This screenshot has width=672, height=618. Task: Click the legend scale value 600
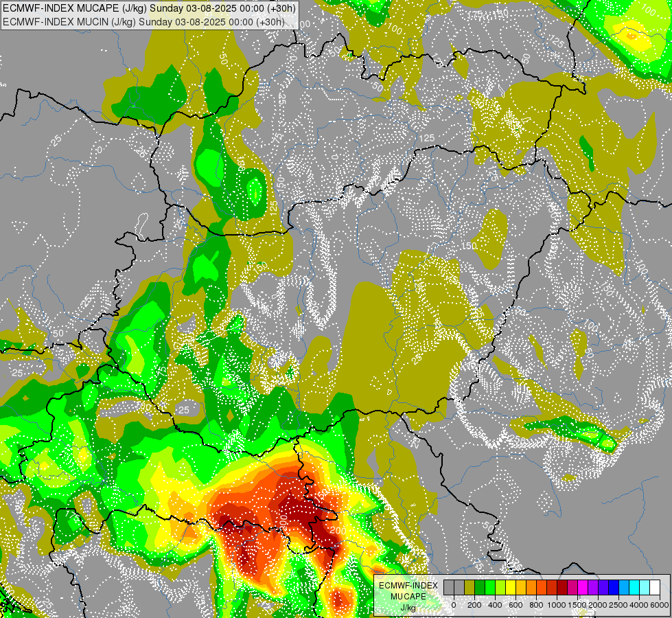click(515, 605)
